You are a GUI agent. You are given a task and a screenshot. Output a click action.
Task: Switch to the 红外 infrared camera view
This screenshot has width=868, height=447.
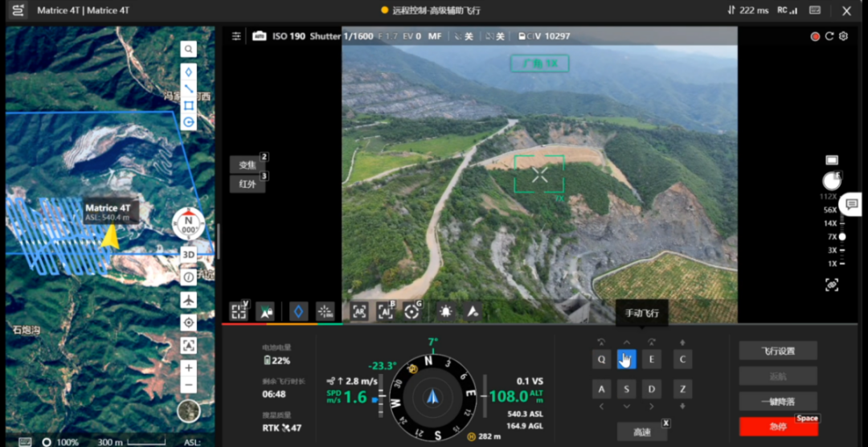tap(248, 184)
